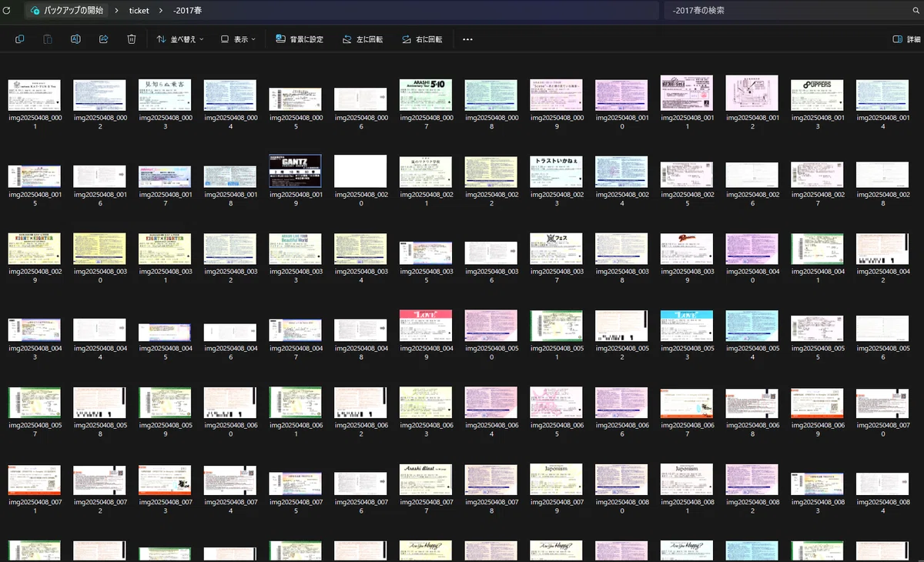Select GANTZ thumbnail img20250408_0019
Image resolution: width=924 pixels, height=562 pixels.
[295, 170]
